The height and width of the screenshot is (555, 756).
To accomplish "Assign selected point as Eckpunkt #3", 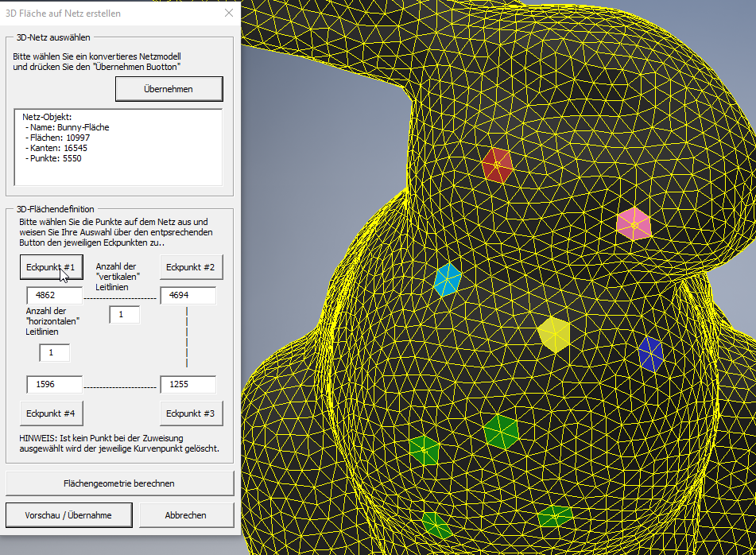I will (x=191, y=413).
